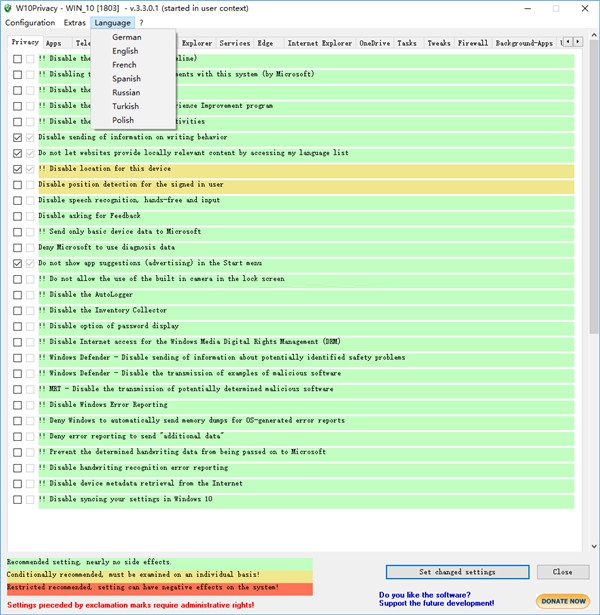Uncheck 'Disable location for this device'
Viewport: 600px width, 615px height.
[x=18, y=169]
